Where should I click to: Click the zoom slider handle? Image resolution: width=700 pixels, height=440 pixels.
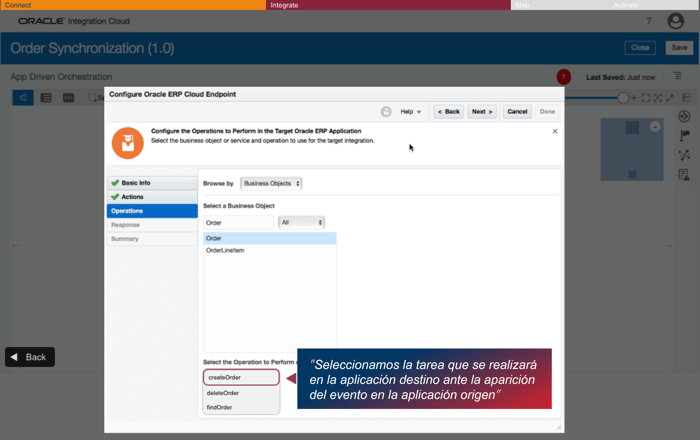point(623,98)
